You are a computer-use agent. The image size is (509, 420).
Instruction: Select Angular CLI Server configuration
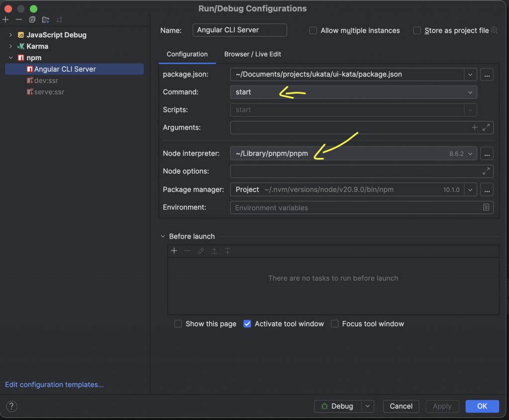[x=75, y=69]
